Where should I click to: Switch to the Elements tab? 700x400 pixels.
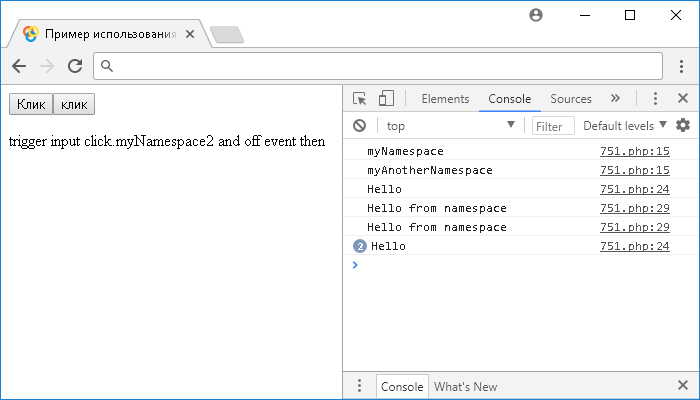[x=445, y=99]
